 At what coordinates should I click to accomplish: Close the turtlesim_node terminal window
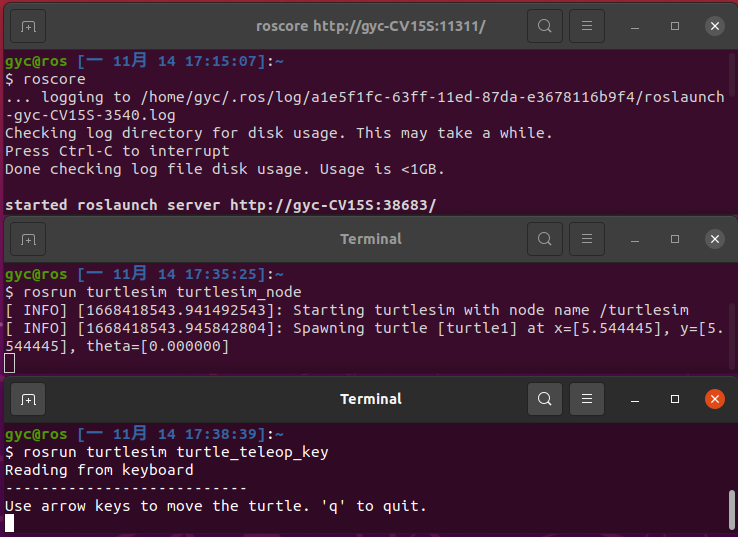(x=715, y=240)
